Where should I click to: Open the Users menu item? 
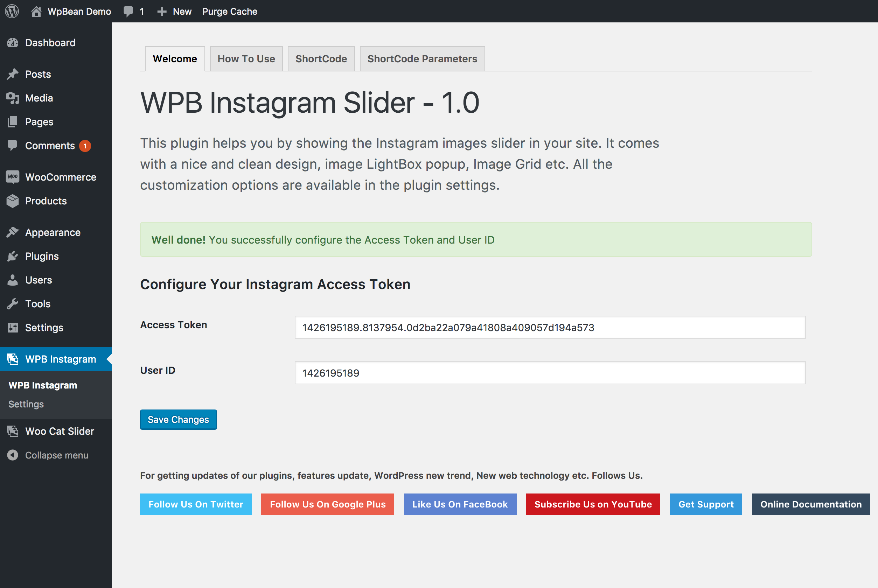(56, 280)
